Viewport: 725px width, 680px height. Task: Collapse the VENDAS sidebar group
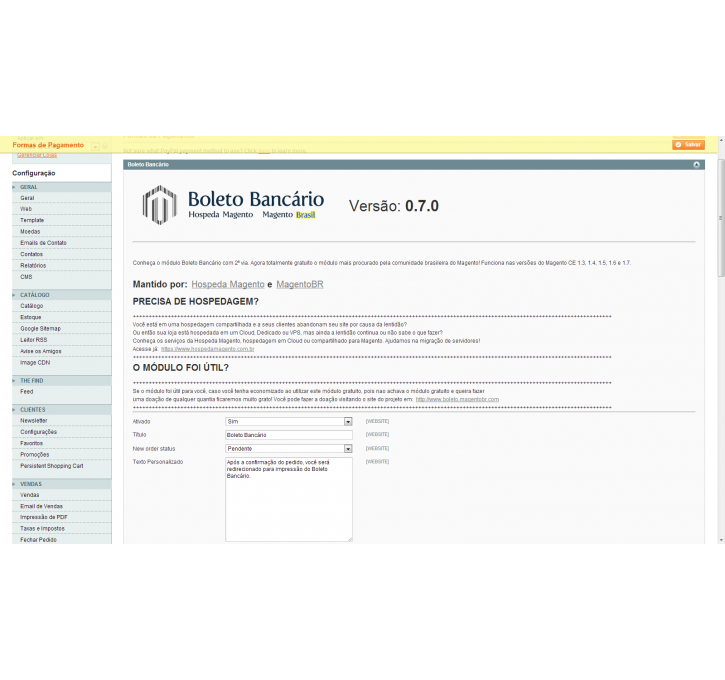(61, 484)
